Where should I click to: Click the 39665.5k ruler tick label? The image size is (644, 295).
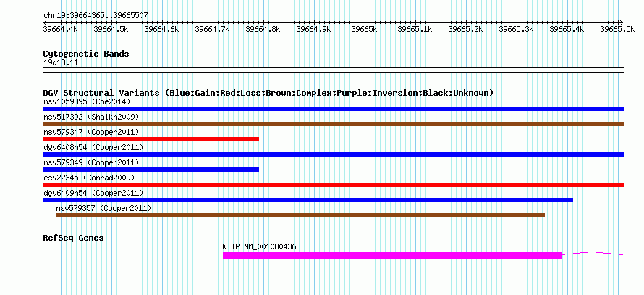click(617, 29)
